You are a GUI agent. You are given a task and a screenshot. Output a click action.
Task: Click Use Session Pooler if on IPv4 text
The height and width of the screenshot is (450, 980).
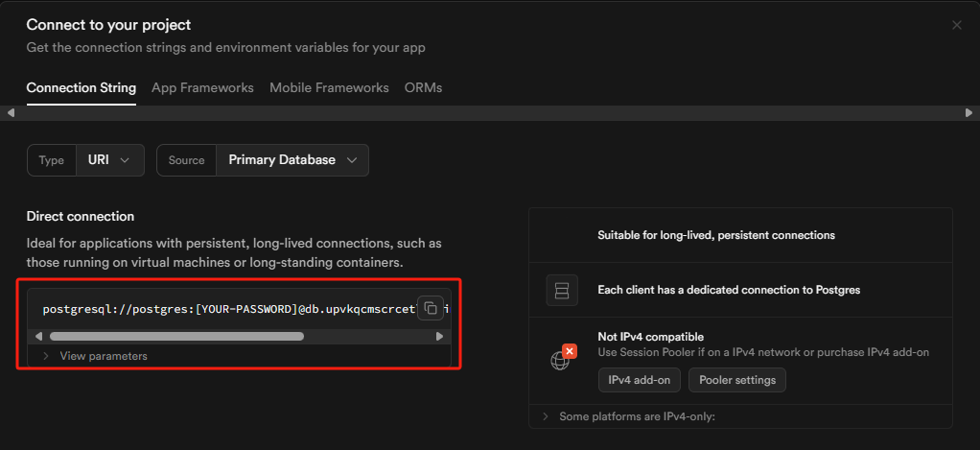coord(763,352)
